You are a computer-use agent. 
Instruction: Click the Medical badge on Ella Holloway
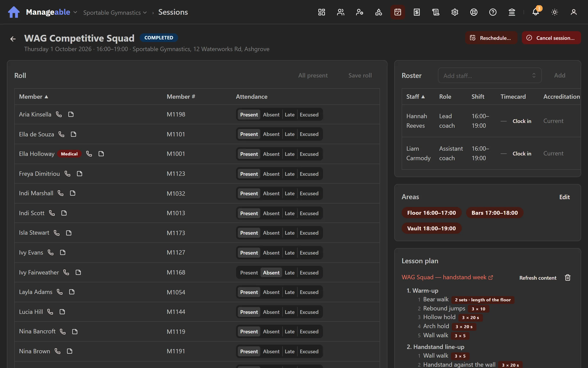[69, 154]
